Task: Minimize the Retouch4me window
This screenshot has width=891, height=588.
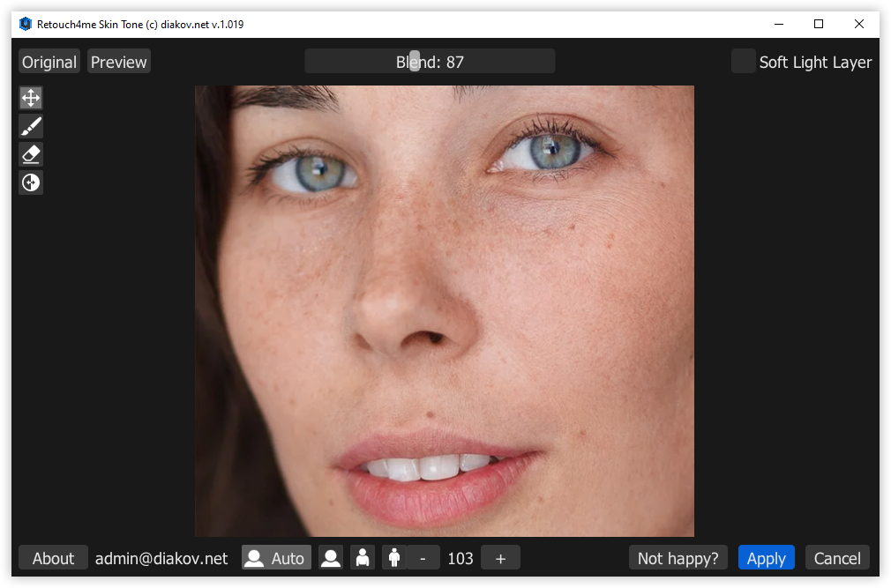Action: point(779,24)
